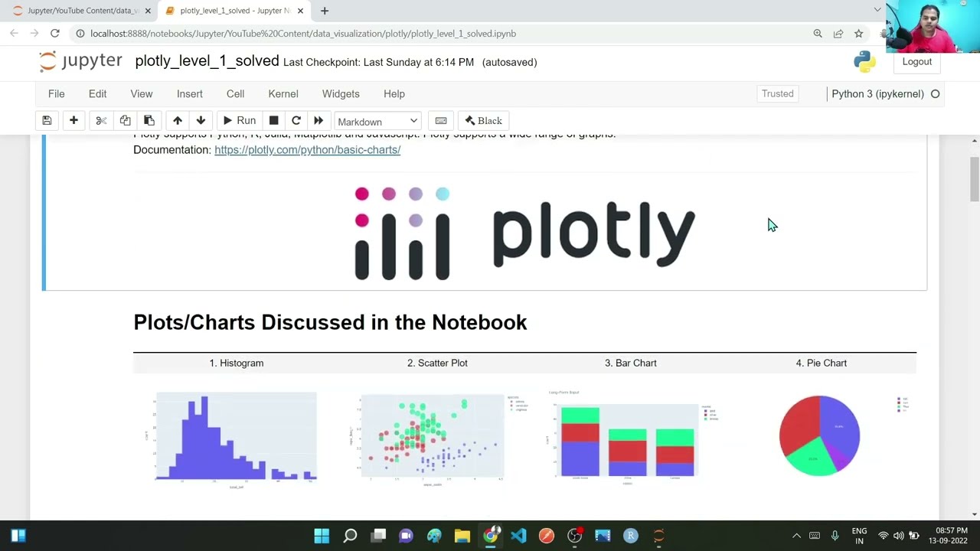Open the Cell menu
Viewport: 980px width, 551px height.
click(x=235, y=93)
